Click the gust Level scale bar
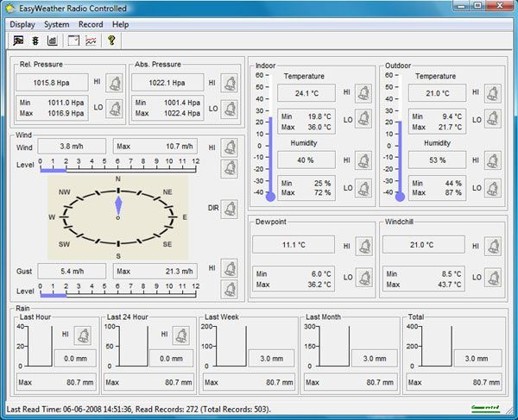The height and width of the screenshot is (420, 518). click(x=118, y=291)
